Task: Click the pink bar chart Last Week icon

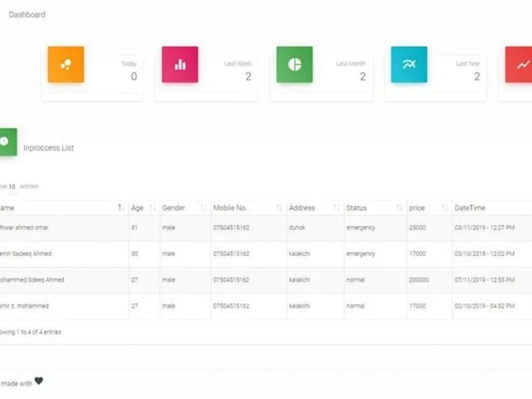Action: click(x=180, y=64)
